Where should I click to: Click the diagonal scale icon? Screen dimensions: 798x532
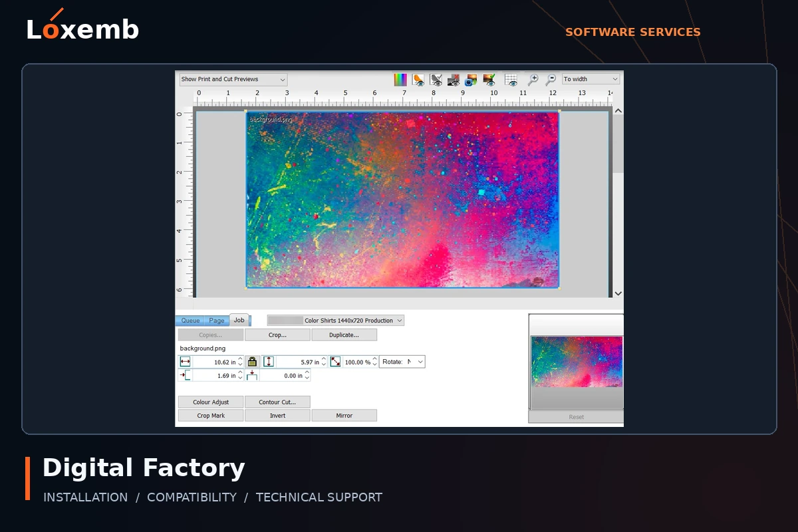tap(335, 362)
